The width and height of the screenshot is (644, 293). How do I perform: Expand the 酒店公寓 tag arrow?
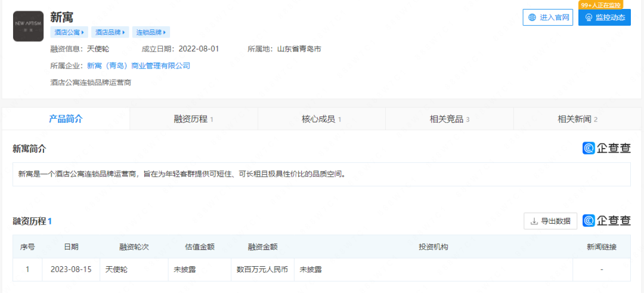[x=82, y=32]
